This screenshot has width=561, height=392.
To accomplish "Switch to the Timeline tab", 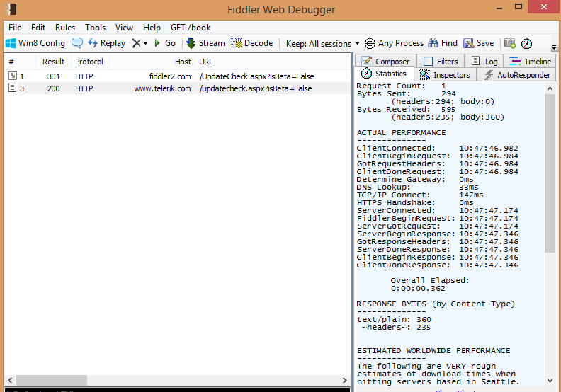I will 531,61.
